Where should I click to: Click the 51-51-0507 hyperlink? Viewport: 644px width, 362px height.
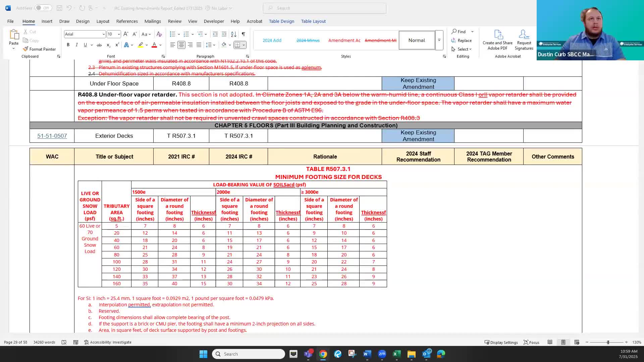pos(52,136)
